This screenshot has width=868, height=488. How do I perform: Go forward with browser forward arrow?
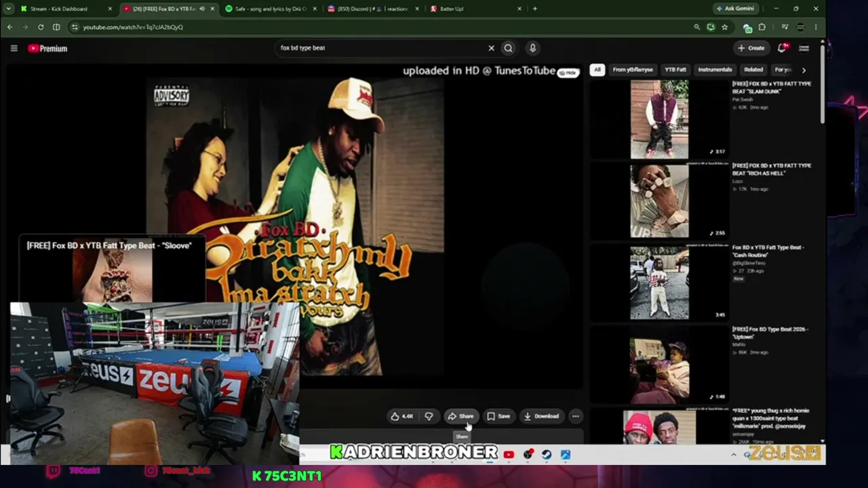coord(25,27)
